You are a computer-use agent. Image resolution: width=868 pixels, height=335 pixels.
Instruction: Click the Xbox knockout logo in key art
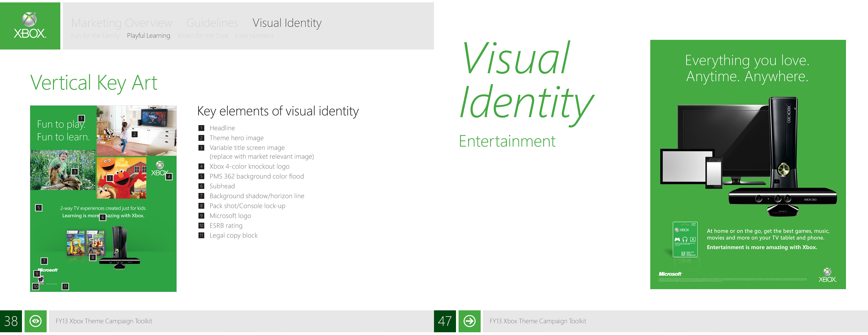[x=160, y=168]
